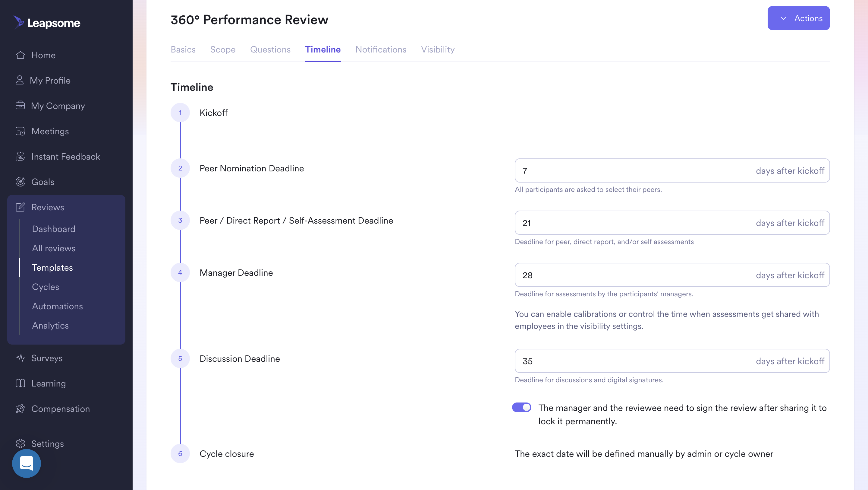
Task: Open the chat support bubble
Action: click(x=26, y=463)
